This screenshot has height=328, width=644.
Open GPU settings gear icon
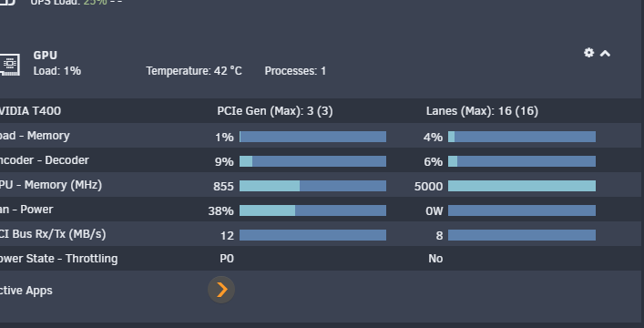pyautogui.click(x=588, y=53)
